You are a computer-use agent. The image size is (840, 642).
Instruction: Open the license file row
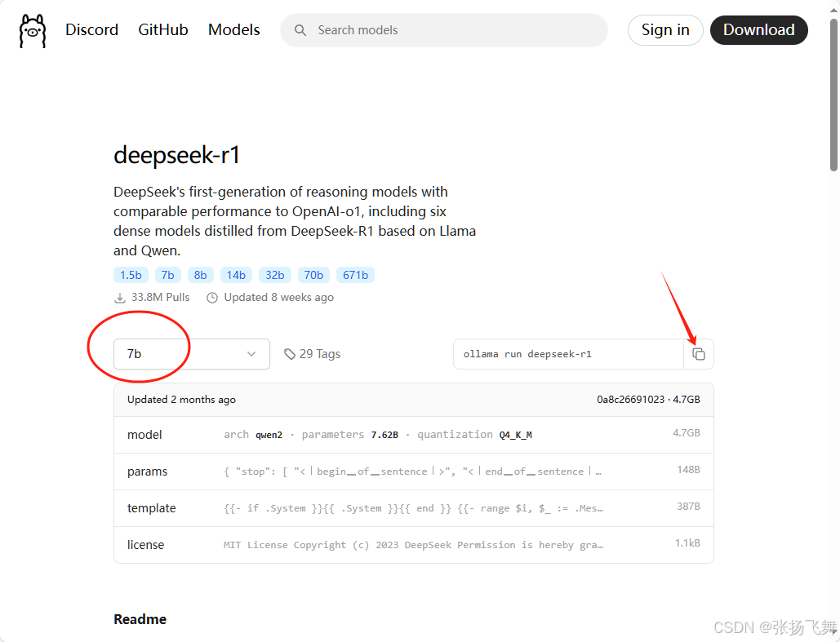click(x=414, y=545)
